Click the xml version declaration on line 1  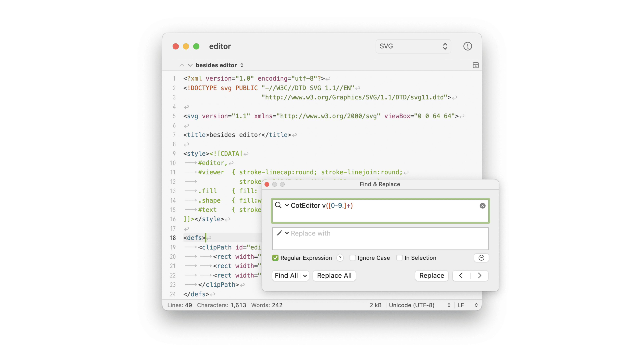coord(254,78)
